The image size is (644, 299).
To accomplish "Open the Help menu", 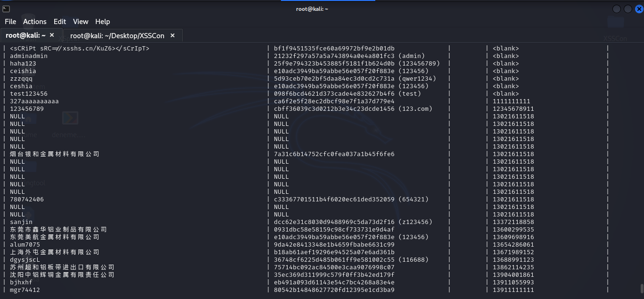I will [x=102, y=22].
